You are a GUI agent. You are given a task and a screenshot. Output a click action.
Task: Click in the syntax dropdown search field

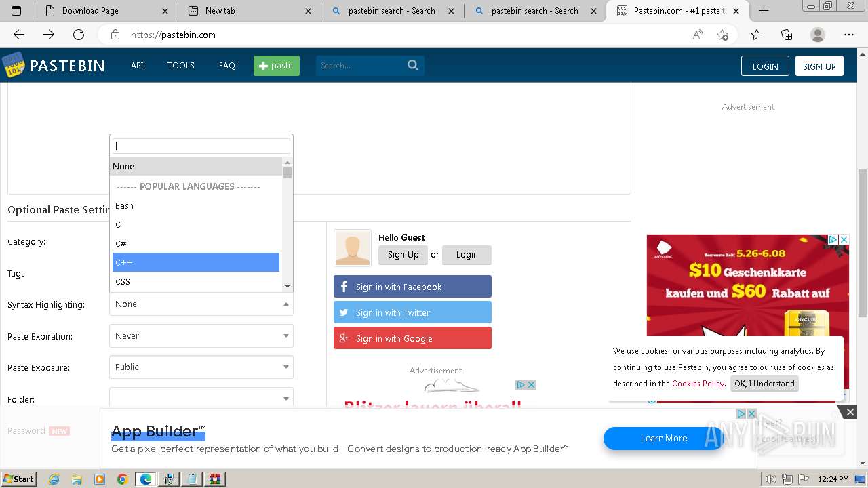tap(201, 146)
